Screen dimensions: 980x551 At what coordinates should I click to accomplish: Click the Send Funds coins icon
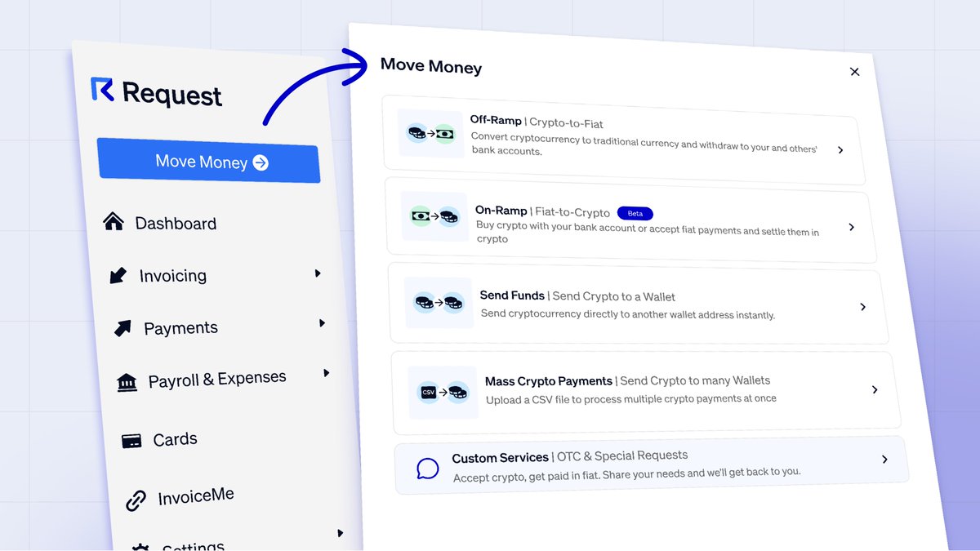439,303
